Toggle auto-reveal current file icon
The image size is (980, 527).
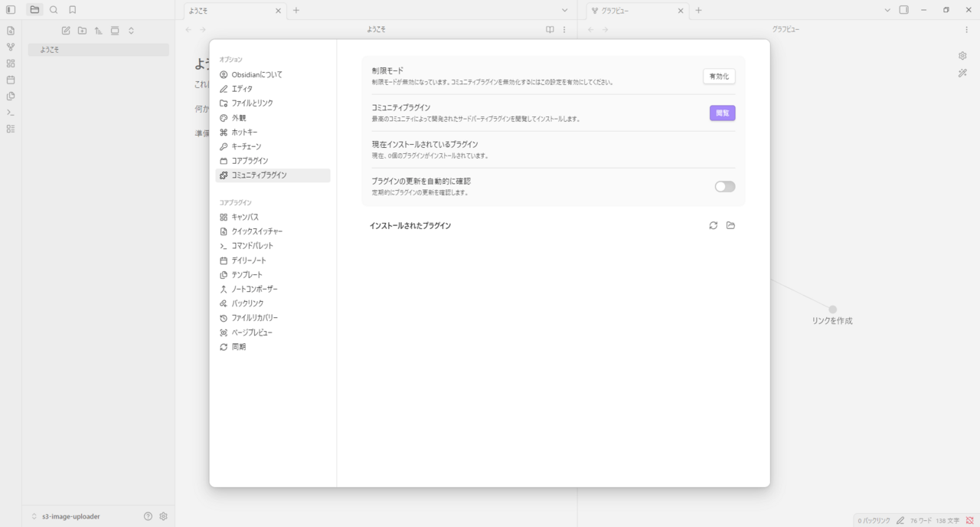(115, 31)
